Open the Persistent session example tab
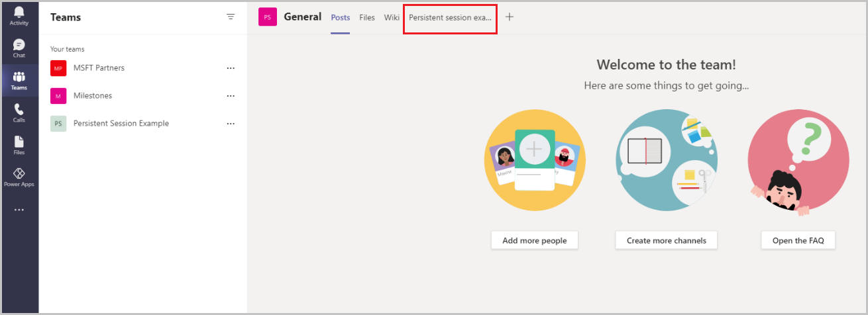 [451, 18]
